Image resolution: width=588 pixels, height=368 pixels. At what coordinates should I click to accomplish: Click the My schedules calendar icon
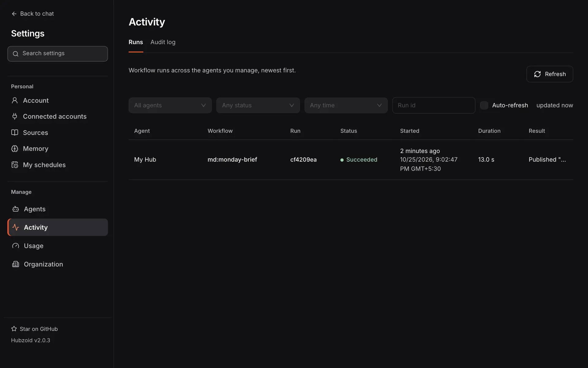point(15,165)
